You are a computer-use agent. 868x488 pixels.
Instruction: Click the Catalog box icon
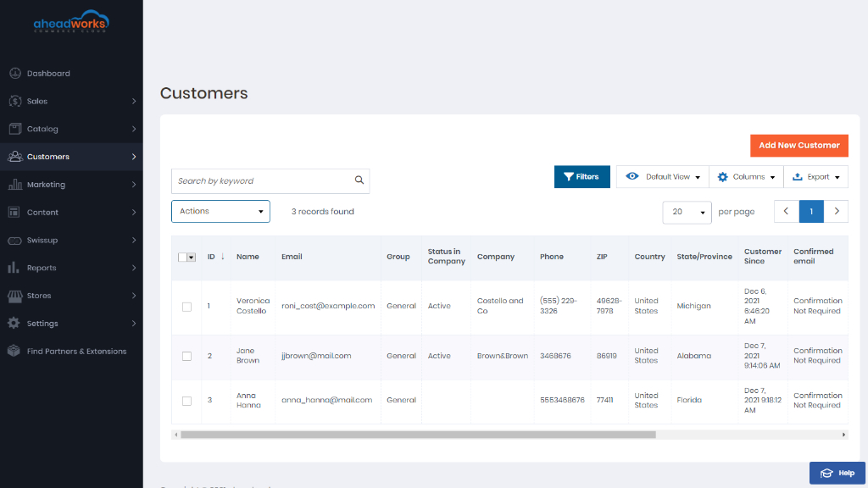click(x=15, y=129)
